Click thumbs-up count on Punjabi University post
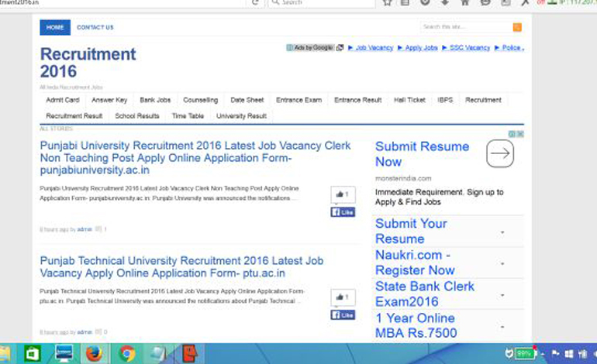 (343, 194)
